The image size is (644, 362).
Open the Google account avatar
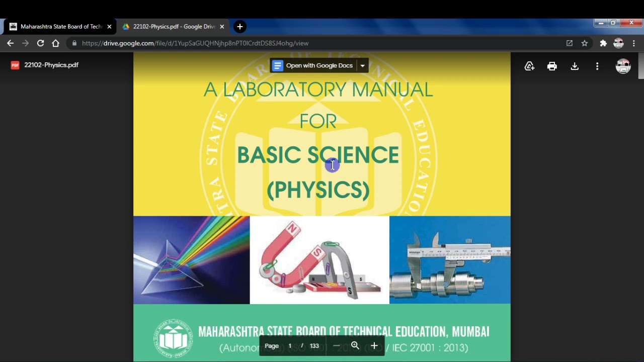(623, 66)
